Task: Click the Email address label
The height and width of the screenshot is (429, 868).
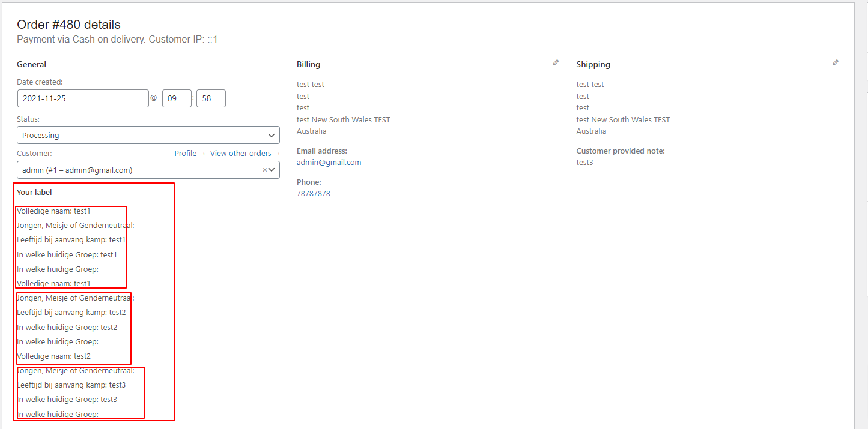Action: click(x=322, y=151)
